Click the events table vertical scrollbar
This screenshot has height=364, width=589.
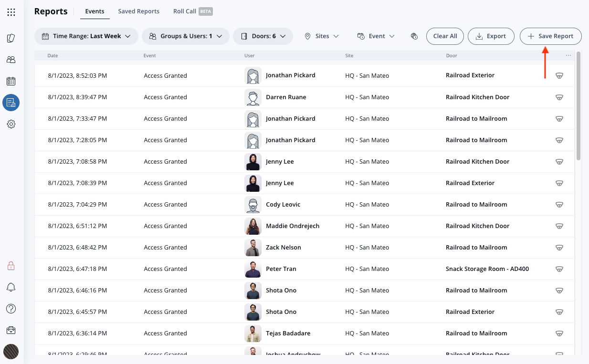pyautogui.click(x=578, y=105)
